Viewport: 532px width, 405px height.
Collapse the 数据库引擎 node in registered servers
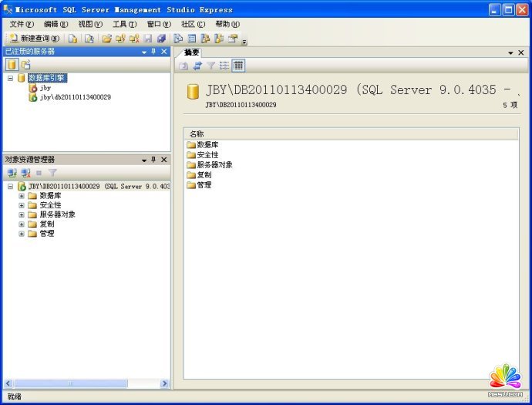[x=10, y=78]
